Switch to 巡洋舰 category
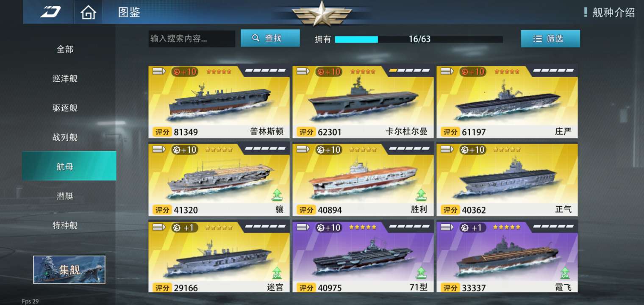This screenshot has width=644, height=305. (x=65, y=78)
